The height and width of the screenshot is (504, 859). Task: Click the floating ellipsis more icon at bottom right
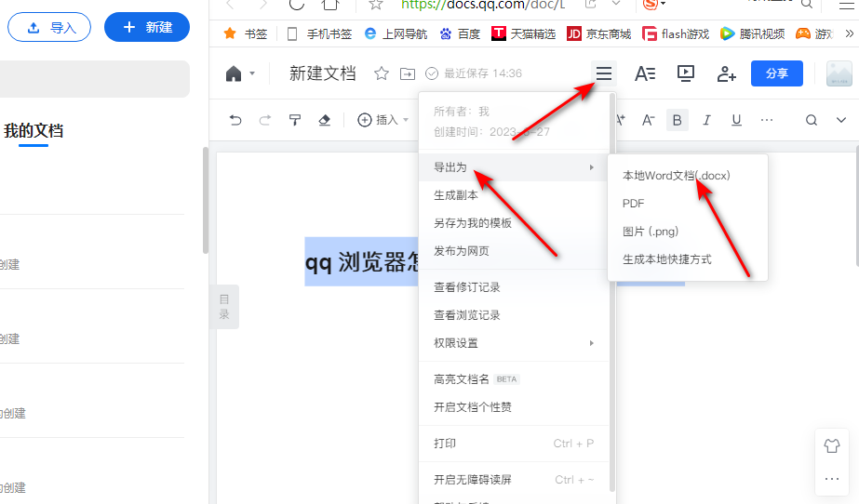[x=832, y=479]
